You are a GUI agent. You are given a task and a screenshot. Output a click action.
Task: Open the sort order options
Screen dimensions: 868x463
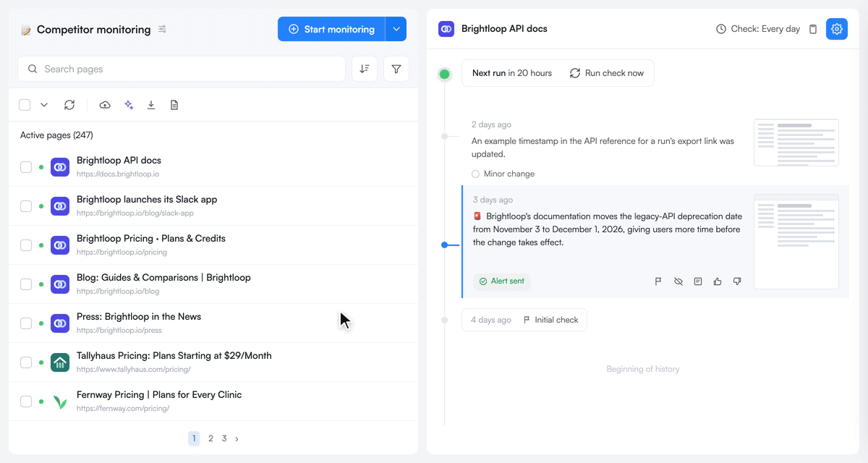(365, 69)
